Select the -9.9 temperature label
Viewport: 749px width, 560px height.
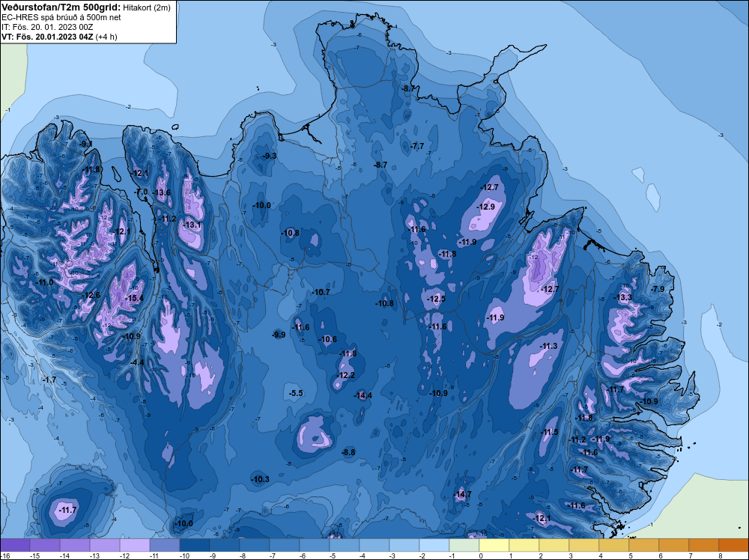pyautogui.click(x=279, y=335)
